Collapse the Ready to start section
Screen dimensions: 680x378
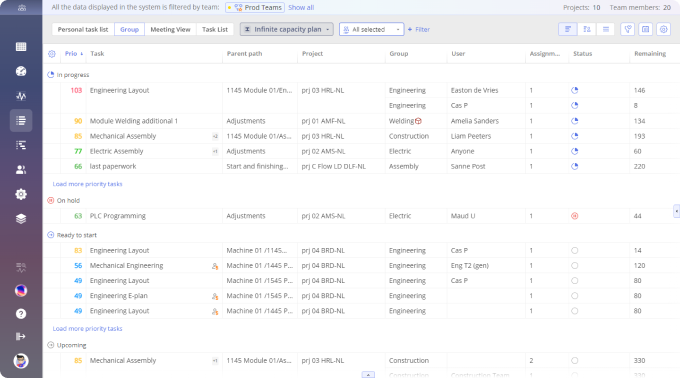point(51,235)
